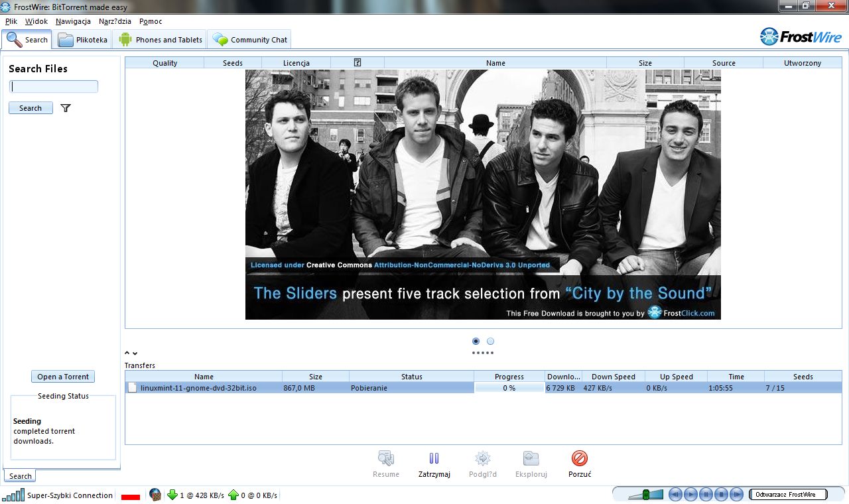The image size is (849, 504).
Task: Click pause in FrostWire media player
Action: [706, 494]
